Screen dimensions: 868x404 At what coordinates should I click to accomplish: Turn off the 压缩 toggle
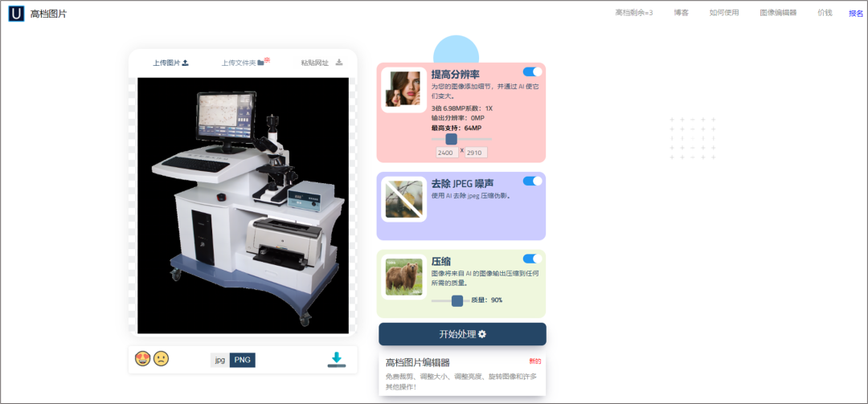pyautogui.click(x=532, y=259)
